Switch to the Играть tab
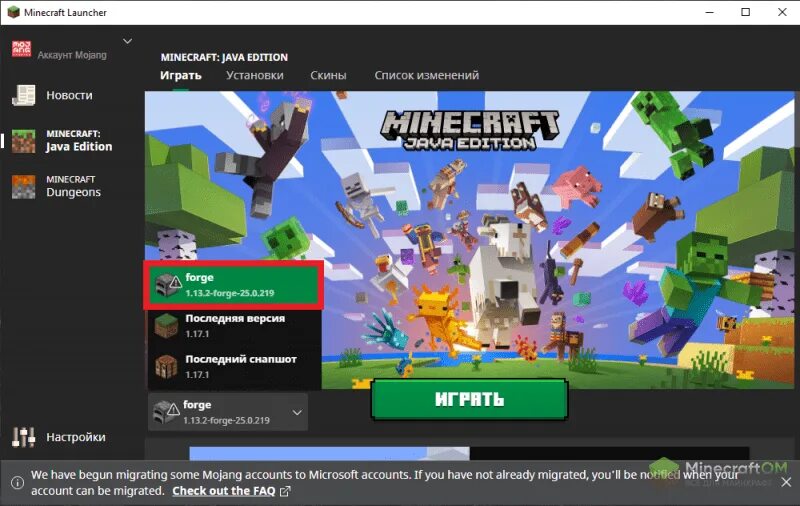This screenshot has width=800, height=506. tap(181, 75)
